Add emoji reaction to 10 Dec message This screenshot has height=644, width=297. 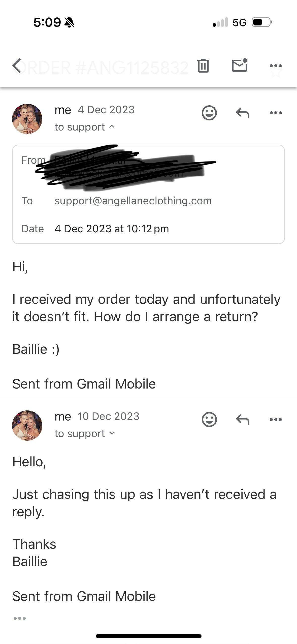pos(209,420)
